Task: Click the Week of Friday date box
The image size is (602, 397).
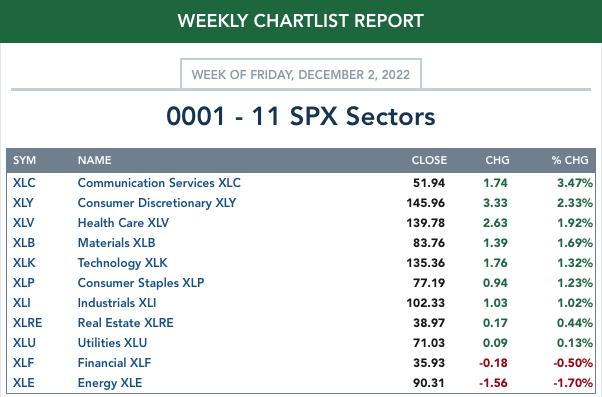Action: click(x=301, y=74)
